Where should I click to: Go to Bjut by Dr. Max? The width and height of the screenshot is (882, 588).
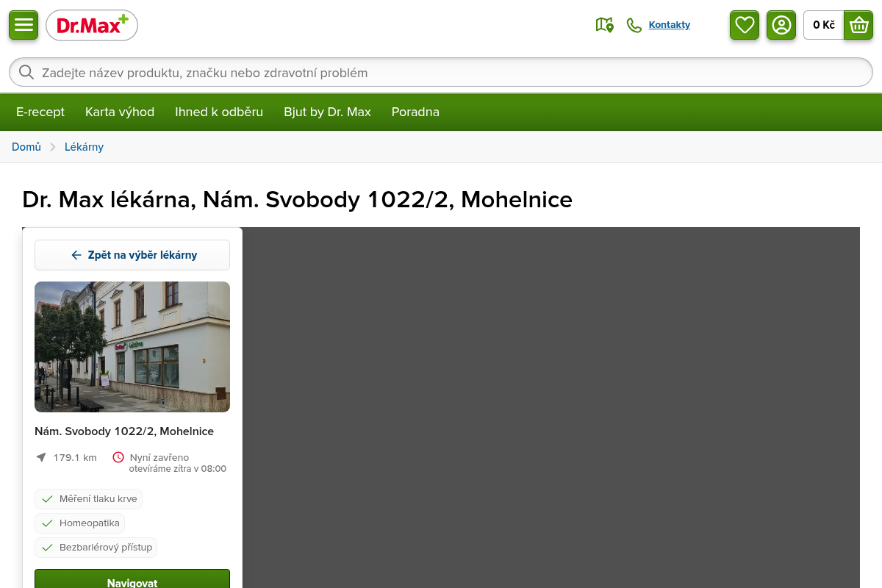pyautogui.click(x=328, y=112)
